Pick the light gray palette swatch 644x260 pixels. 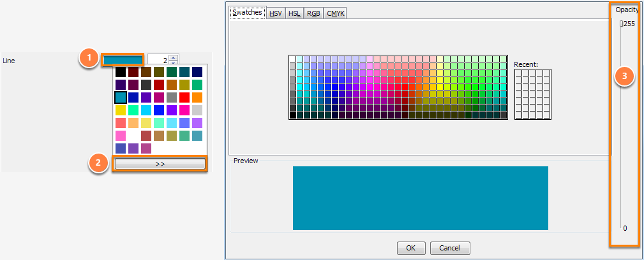197,110
